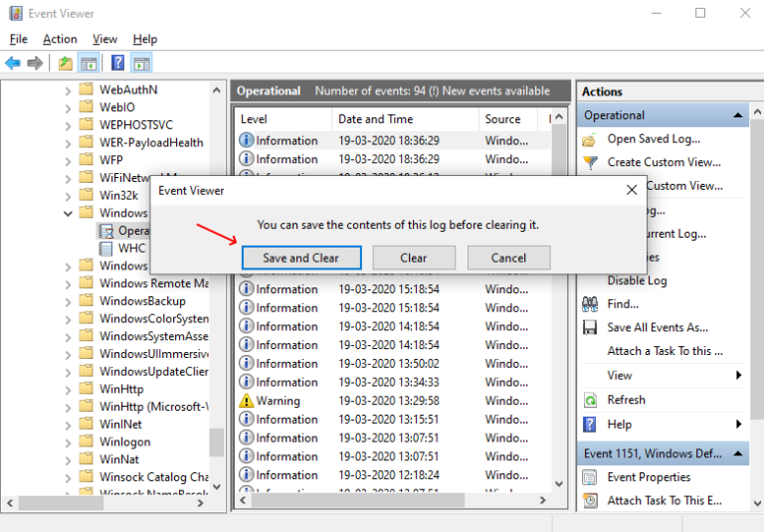Sort by the Date and Time column header
The width and height of the screenshot is (764, 532).
coord(406,119)
